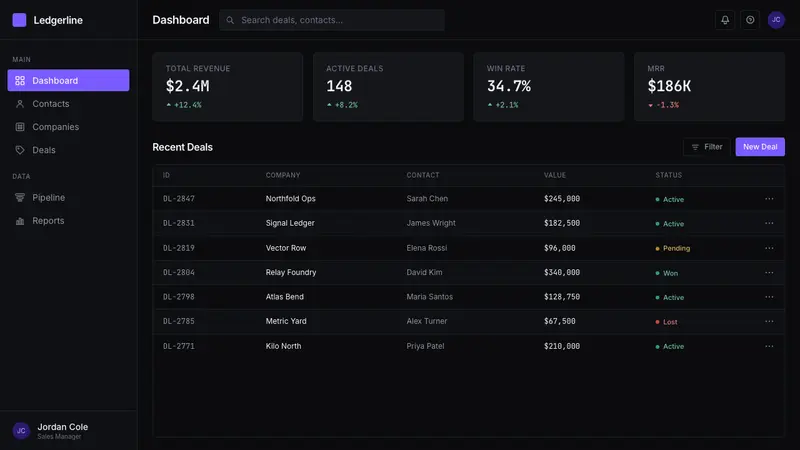Open row actions for Vector Row
The width and height of the screenshot is (800, 450).
click(x=769, y=248)
